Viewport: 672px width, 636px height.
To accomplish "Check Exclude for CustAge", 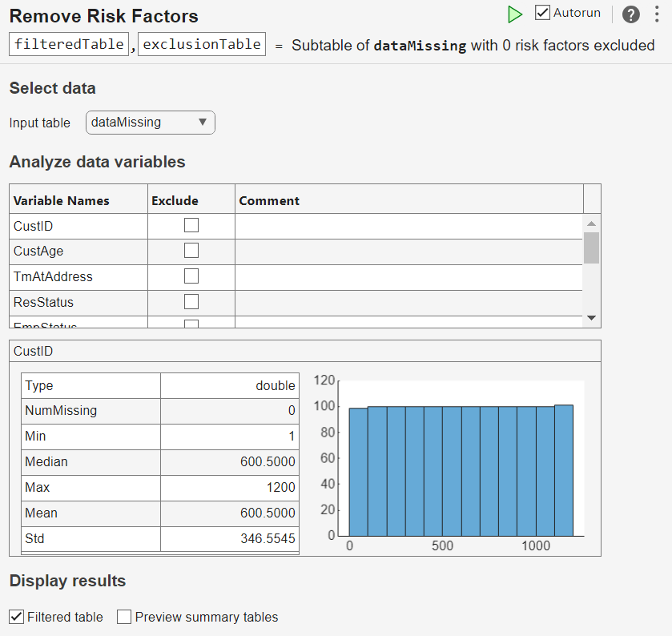I will pyautogui.click(x=191, y=251).
